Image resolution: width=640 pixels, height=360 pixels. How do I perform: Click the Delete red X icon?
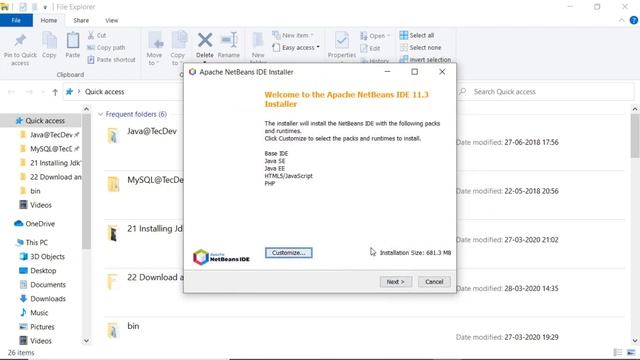(204, 40)
